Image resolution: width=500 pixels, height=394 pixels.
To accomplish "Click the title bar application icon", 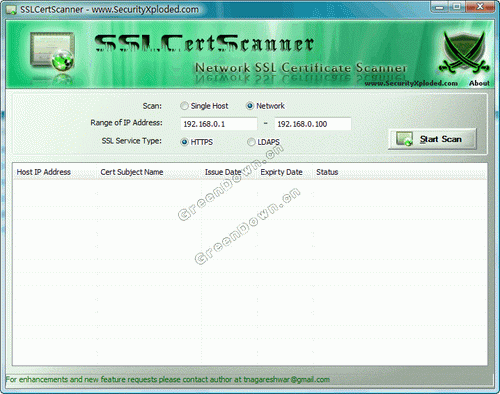I will point(11,10).
